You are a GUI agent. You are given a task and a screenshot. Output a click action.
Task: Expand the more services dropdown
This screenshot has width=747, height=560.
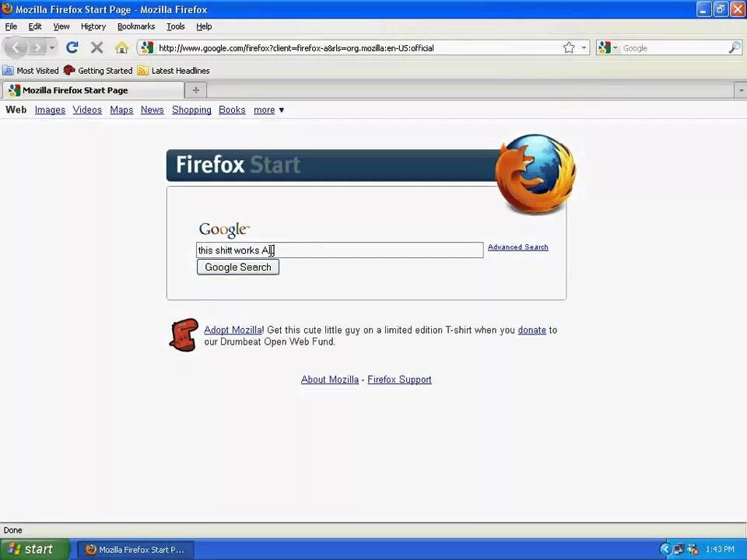[x=268, y=110]
